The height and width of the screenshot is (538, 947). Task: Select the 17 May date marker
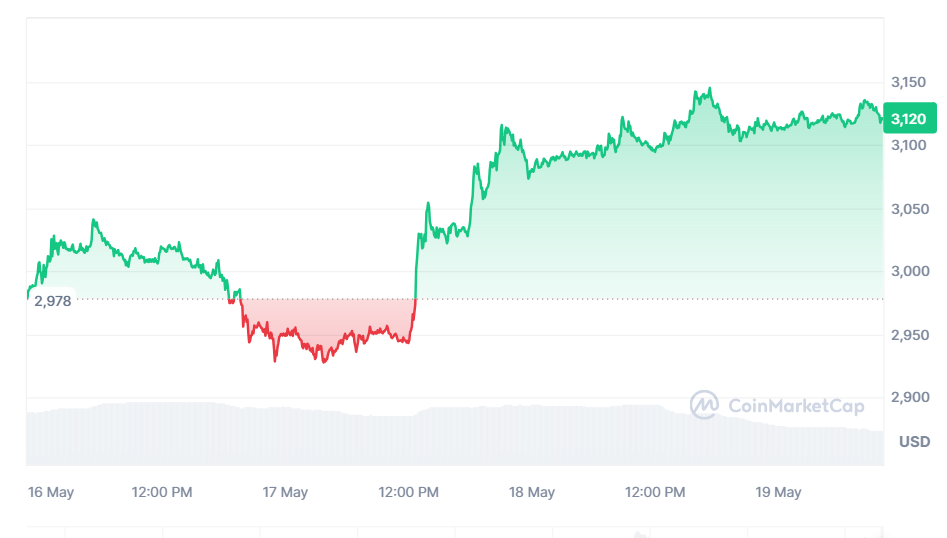click(x=285, y=492)
